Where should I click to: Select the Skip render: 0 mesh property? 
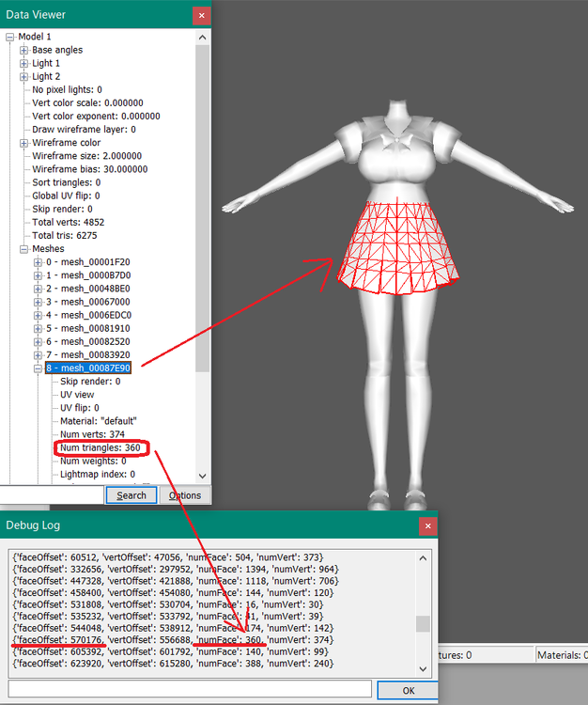point(90,382)
